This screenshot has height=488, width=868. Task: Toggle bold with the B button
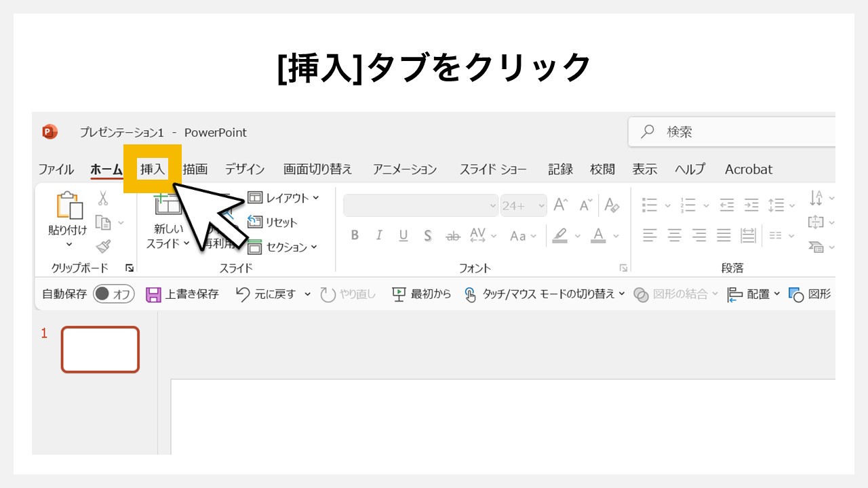tap(354, 235)
